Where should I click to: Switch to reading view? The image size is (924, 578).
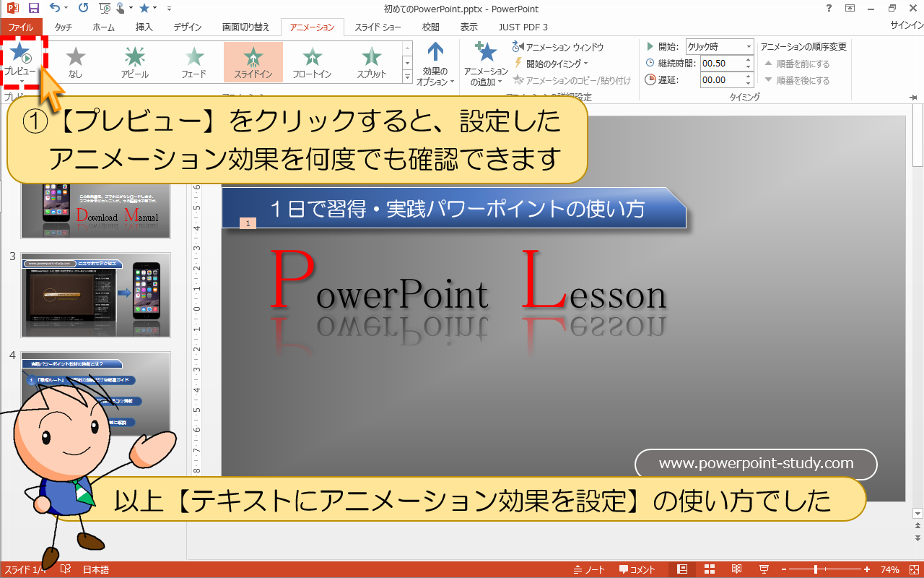pos(736,569)
